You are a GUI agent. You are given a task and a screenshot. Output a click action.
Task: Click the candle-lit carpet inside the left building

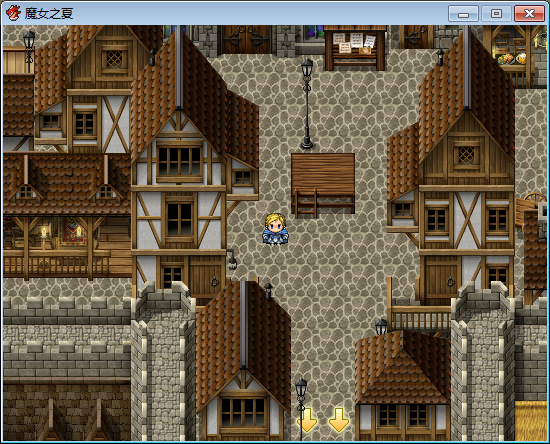click(72, 231)
